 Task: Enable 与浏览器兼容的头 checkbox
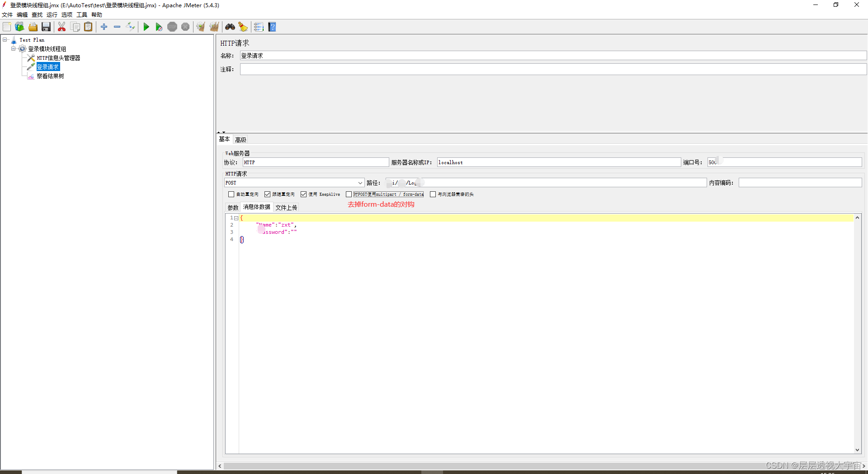tap(433, 194)
